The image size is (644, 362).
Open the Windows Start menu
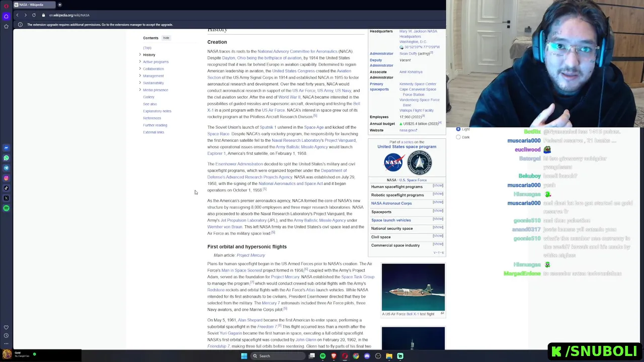click(x=244, y=356)
